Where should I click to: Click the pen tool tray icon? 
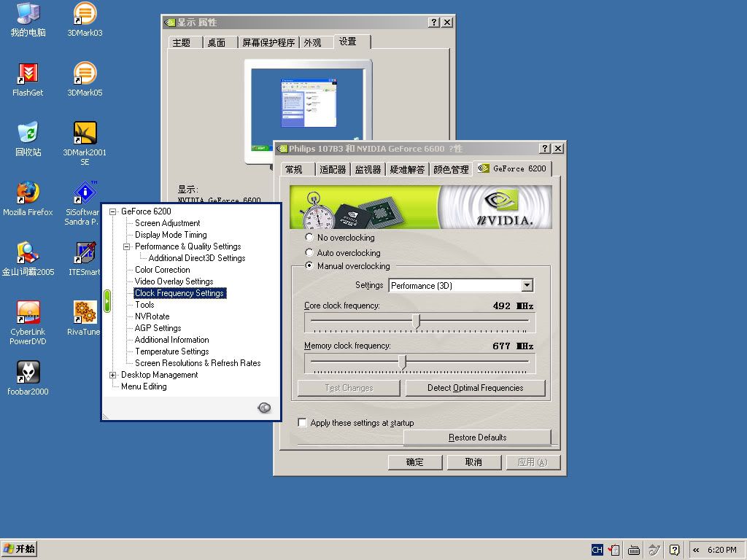tap(654, 550)
